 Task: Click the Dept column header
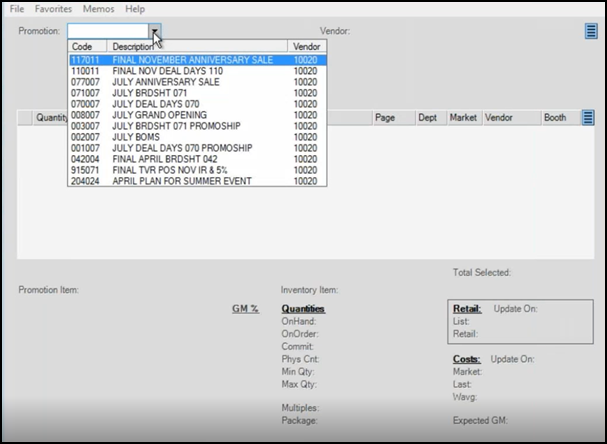point(427,118)
